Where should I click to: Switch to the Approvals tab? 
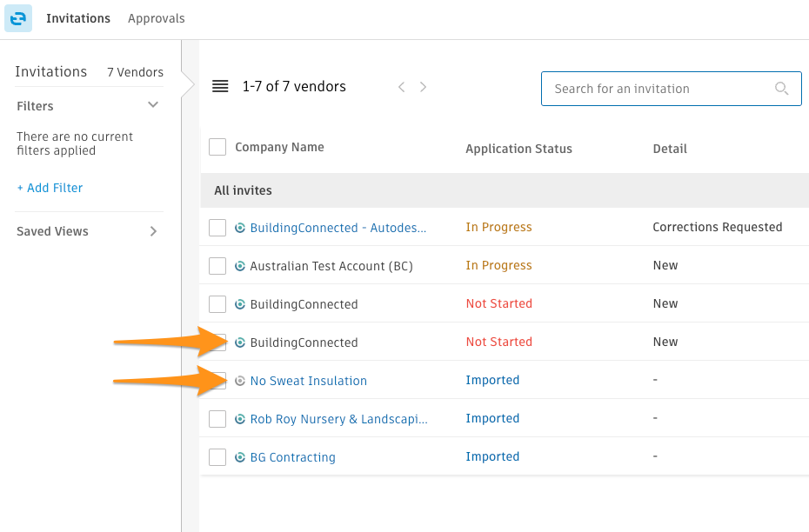click(x=156, y=18)
